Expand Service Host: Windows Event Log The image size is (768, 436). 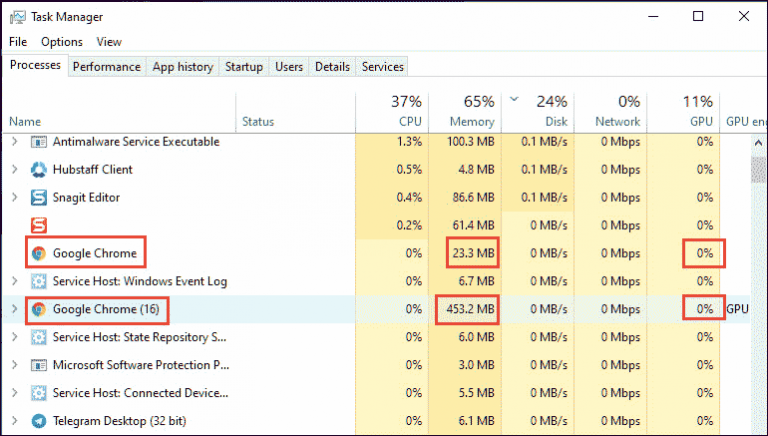[15, 281]
